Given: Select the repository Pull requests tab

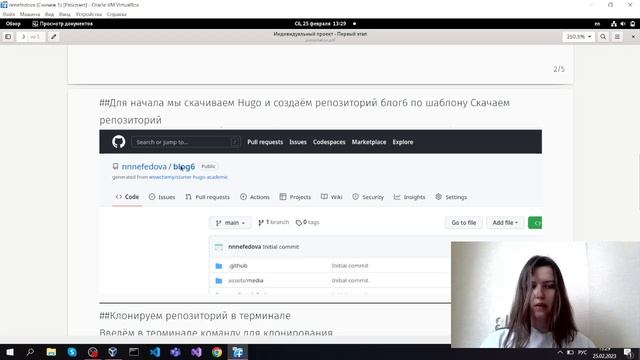Looking at the screenshot, I should pos(207,197).
